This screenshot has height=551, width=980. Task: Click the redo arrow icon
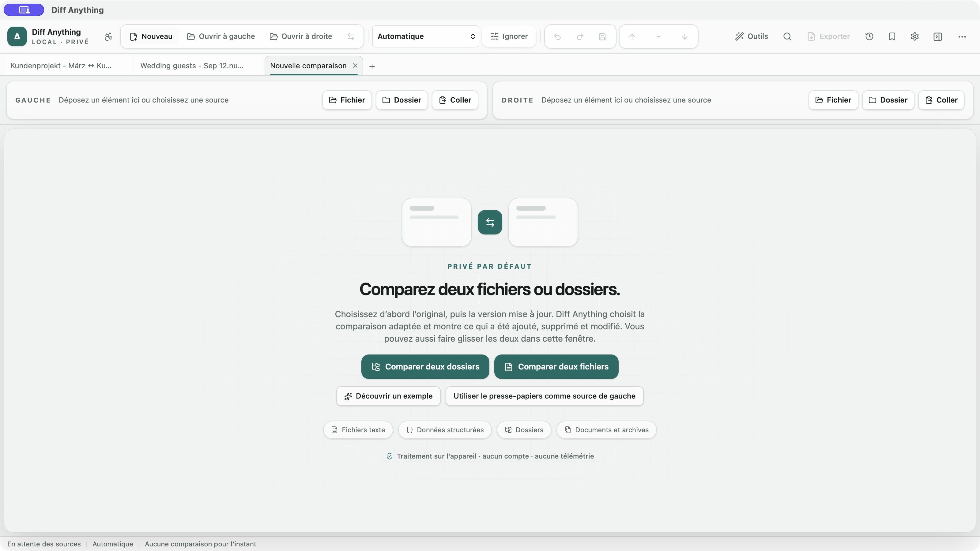(x=580, y=36)
